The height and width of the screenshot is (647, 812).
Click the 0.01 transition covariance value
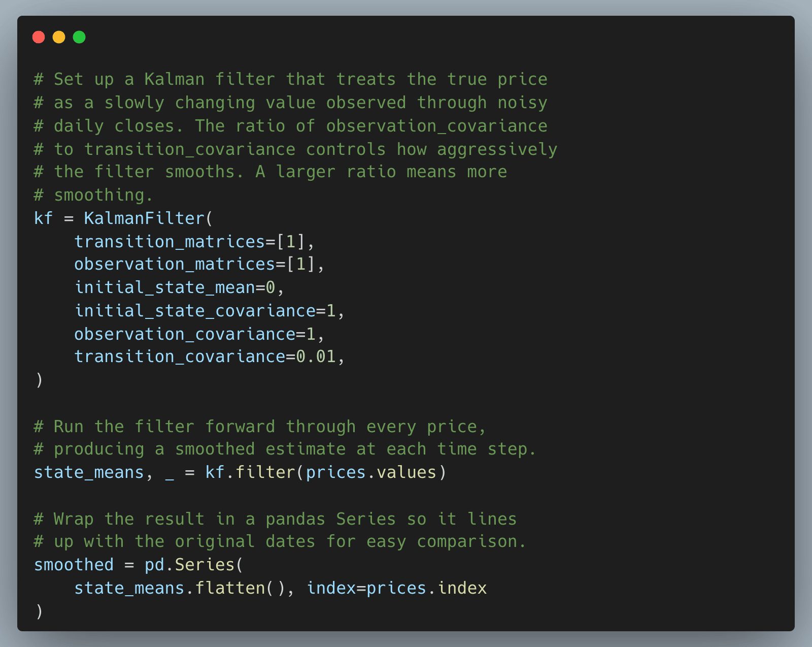(x=316, y=357)
